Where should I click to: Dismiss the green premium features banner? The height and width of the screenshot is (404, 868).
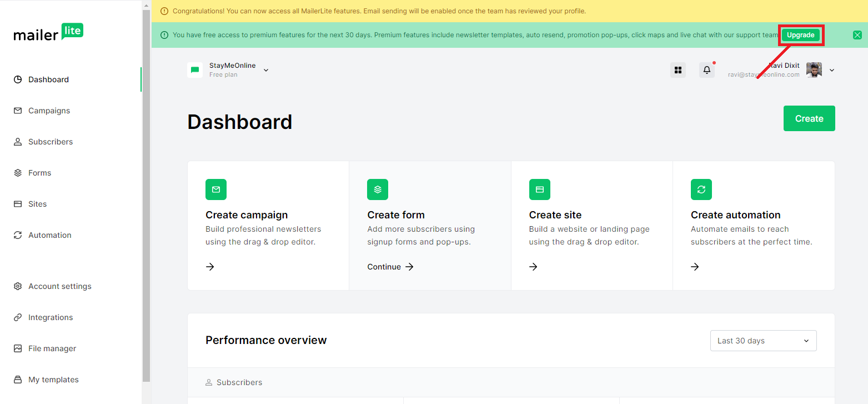tap(857, 35)
